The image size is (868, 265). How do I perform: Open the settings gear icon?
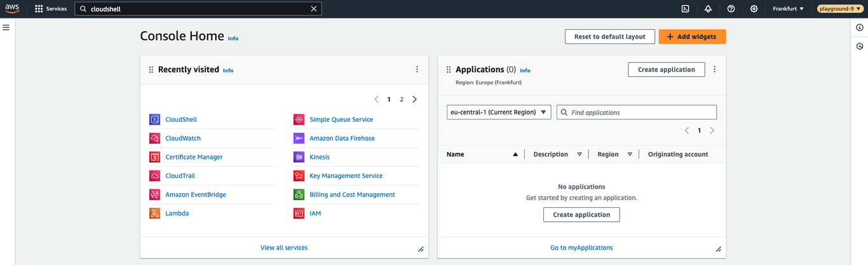click(754, 9)
